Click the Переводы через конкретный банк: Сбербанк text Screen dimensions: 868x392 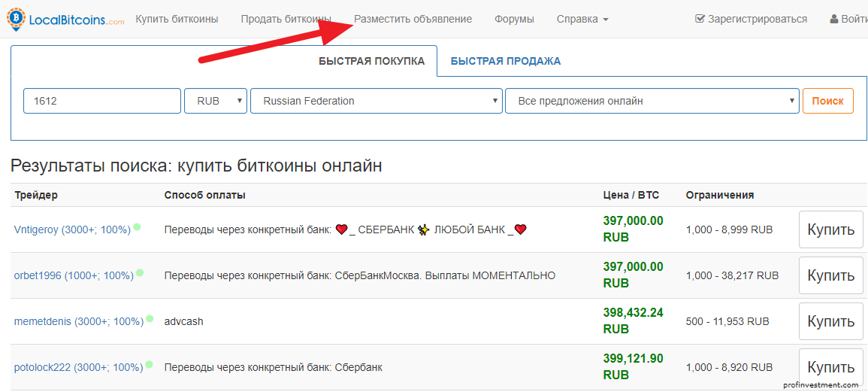click(274, 367)
